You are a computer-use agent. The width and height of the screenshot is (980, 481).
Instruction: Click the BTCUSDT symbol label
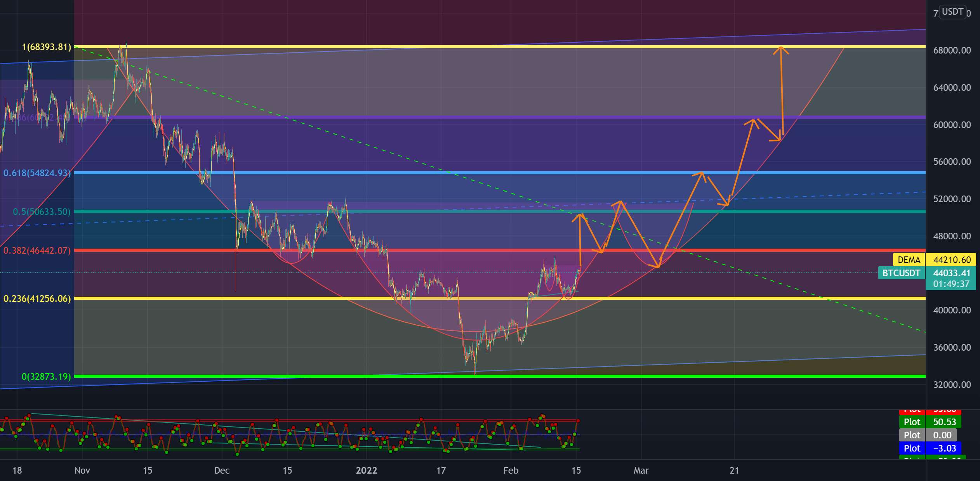coord(901,273)
